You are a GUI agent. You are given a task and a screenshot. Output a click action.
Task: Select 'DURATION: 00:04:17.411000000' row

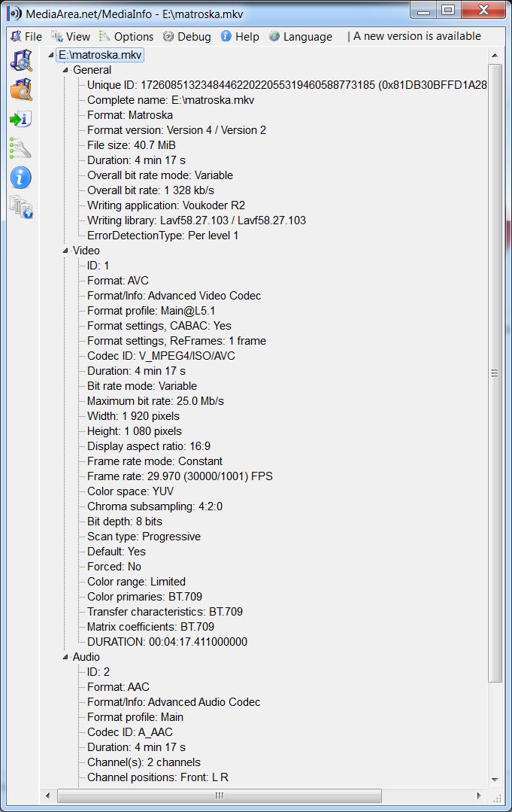(167, 642)
